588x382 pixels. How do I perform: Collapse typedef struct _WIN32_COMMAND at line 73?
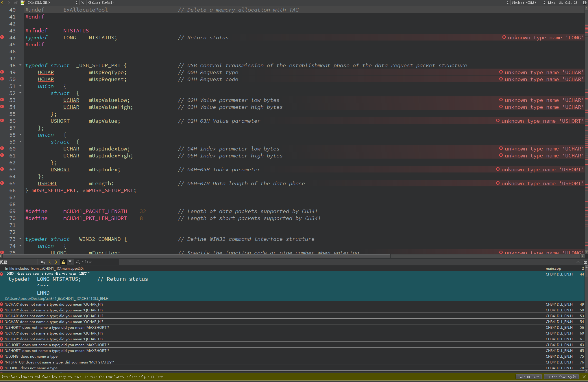point(21,239)
